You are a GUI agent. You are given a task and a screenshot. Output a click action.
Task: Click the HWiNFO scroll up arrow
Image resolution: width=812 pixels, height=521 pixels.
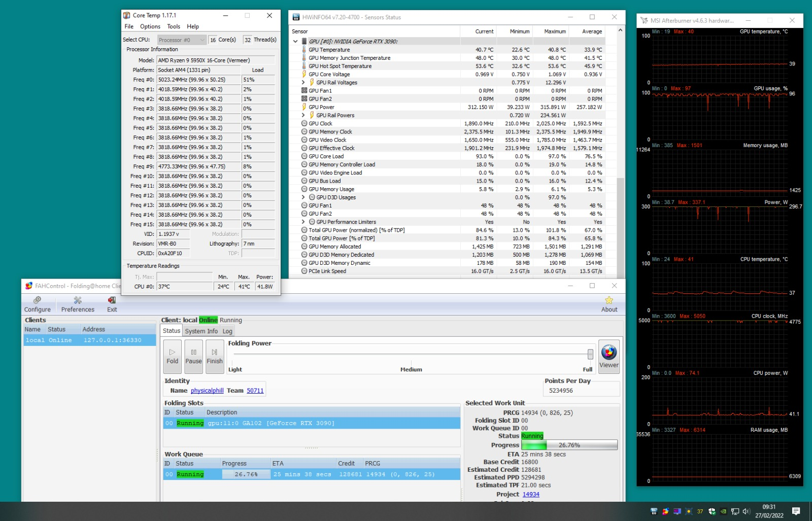[x=620, y=30]
